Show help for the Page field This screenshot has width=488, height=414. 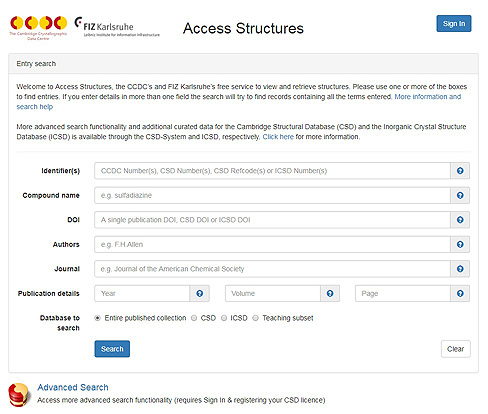tap(460, 293)
